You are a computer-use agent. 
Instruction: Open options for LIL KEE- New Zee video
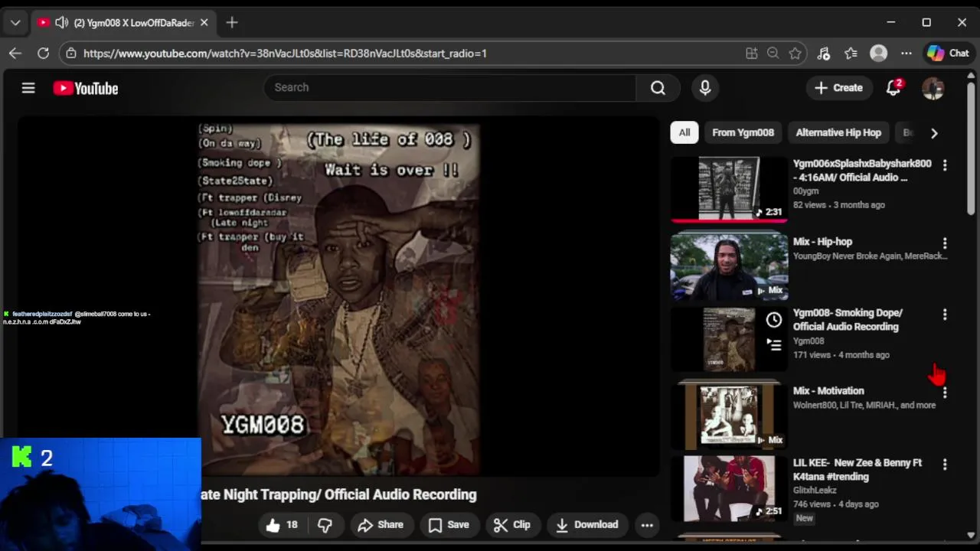pos(945,465)
